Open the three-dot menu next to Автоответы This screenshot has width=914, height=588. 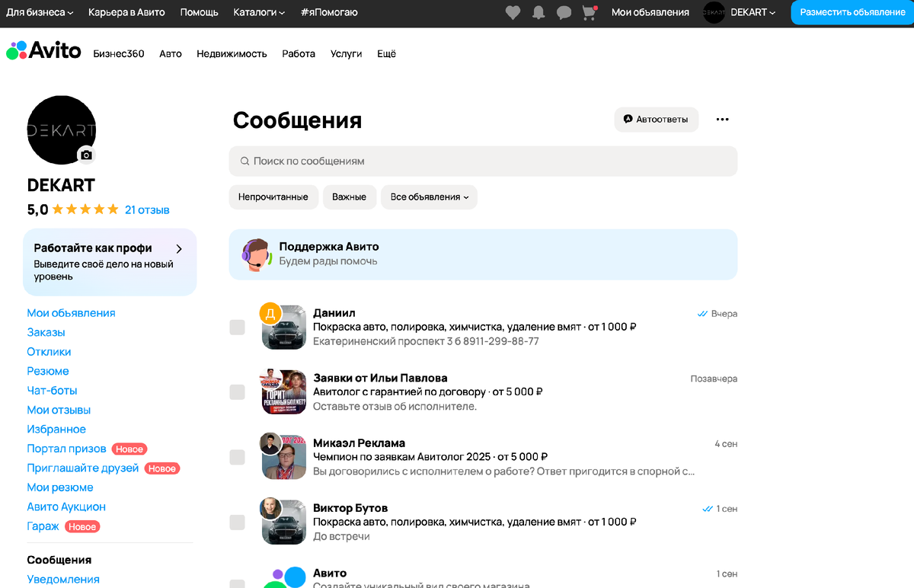(722, 120)
